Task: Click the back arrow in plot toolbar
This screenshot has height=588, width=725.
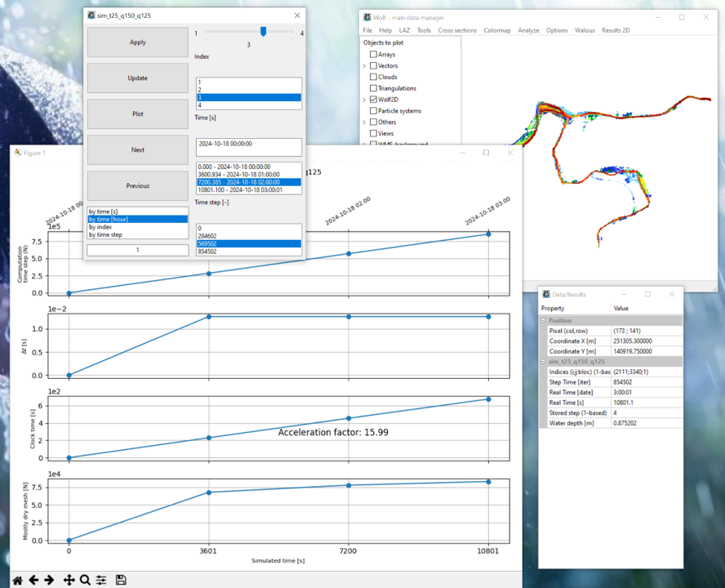Action: 33,580
